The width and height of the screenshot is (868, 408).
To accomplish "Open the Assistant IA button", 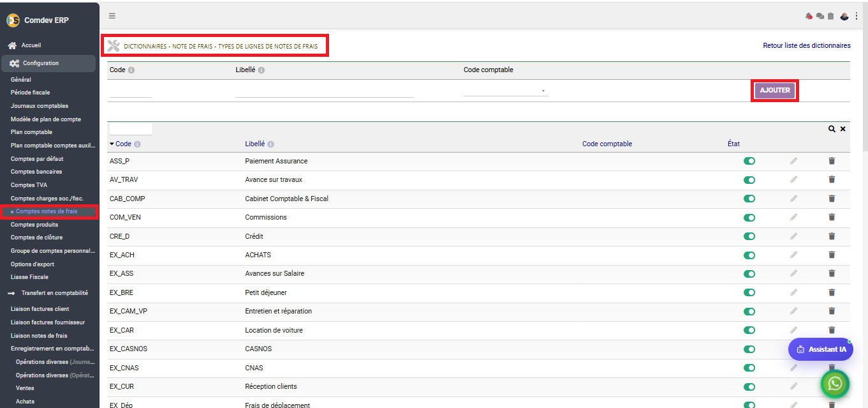I will (x=821, y=349).
